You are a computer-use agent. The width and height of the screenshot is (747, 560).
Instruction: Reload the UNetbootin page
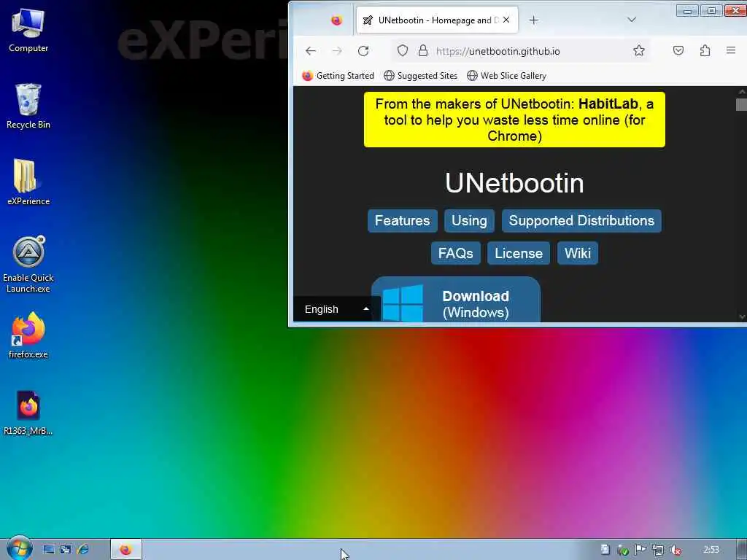click(x=363, y=51)
